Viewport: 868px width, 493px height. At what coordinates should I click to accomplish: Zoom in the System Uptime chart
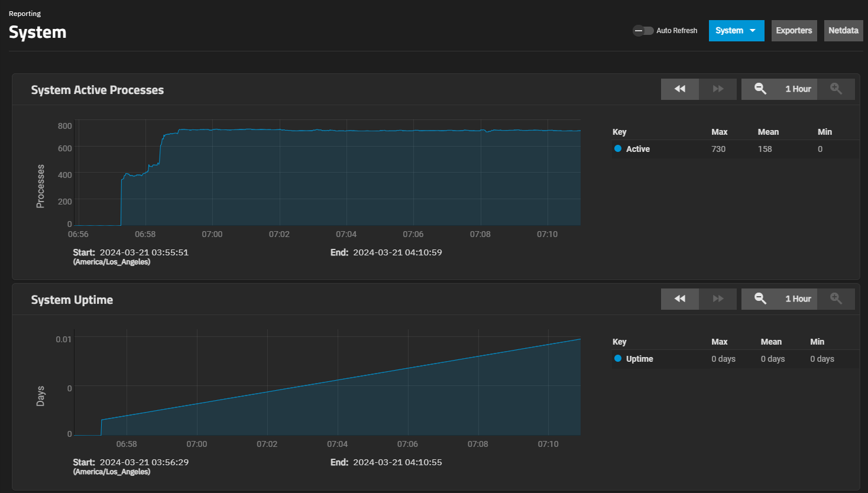coord(835,299)
